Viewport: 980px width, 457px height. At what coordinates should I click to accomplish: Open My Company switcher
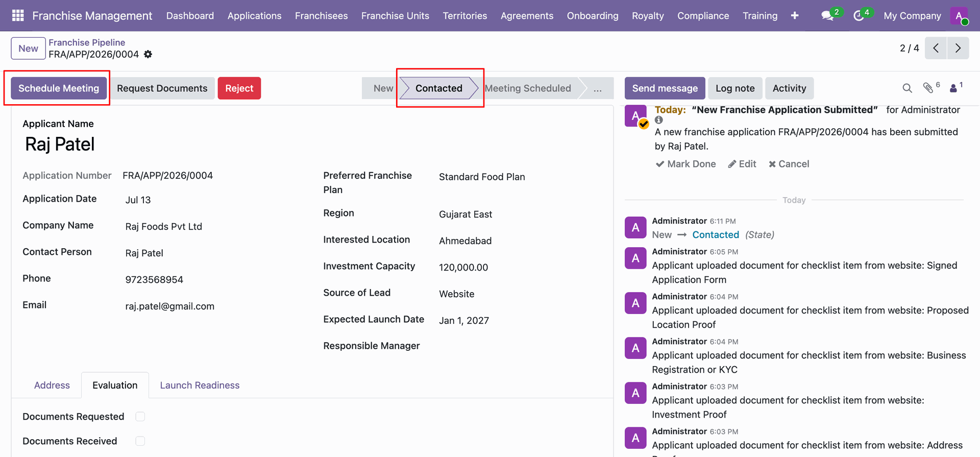[912, 15]
